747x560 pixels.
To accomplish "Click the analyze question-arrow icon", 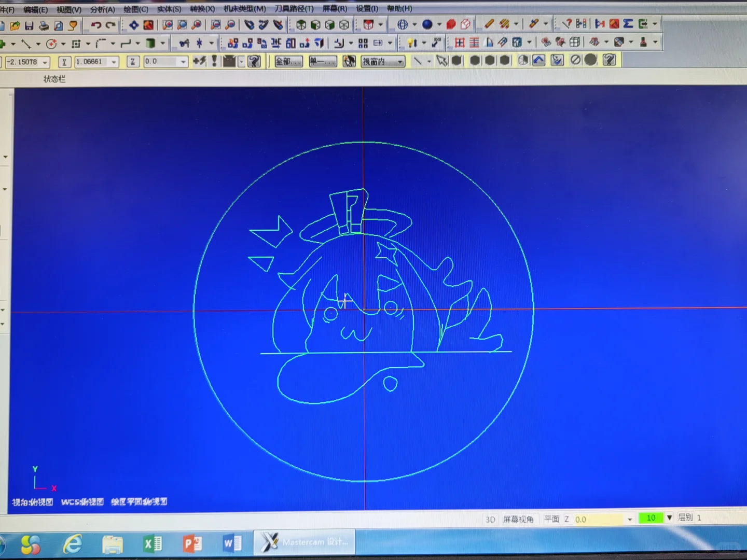I will tap(566, 23).
